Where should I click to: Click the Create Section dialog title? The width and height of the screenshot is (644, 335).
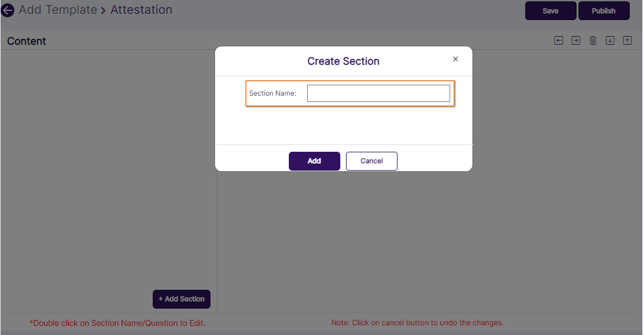[x=343, y=61]
